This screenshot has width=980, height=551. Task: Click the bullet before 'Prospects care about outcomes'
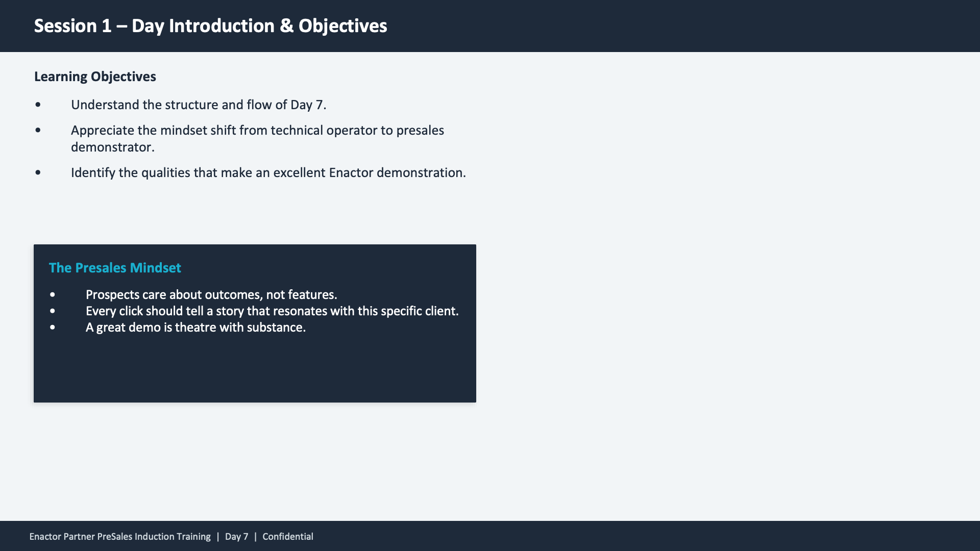coord(53,295)
